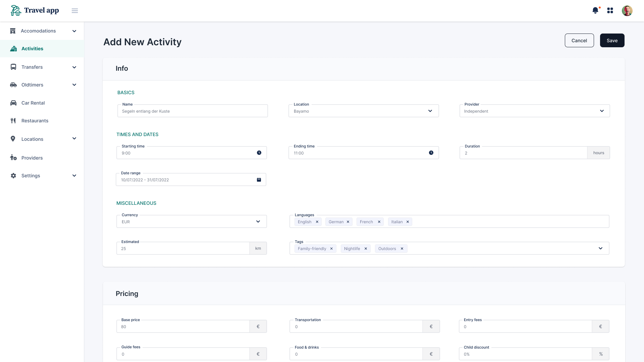The image size is (644, 362).
Task: Edit the Food & drinks field
Action: [356, 354]
